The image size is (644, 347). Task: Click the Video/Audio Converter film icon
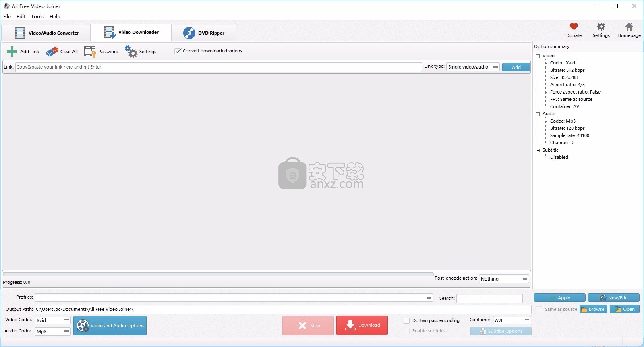[20, 33]
